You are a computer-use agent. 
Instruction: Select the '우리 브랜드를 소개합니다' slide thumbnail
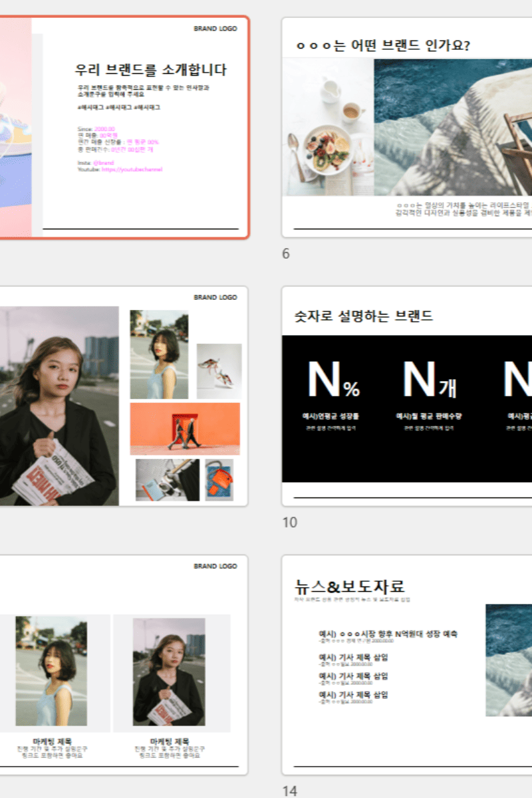[124, 127]
